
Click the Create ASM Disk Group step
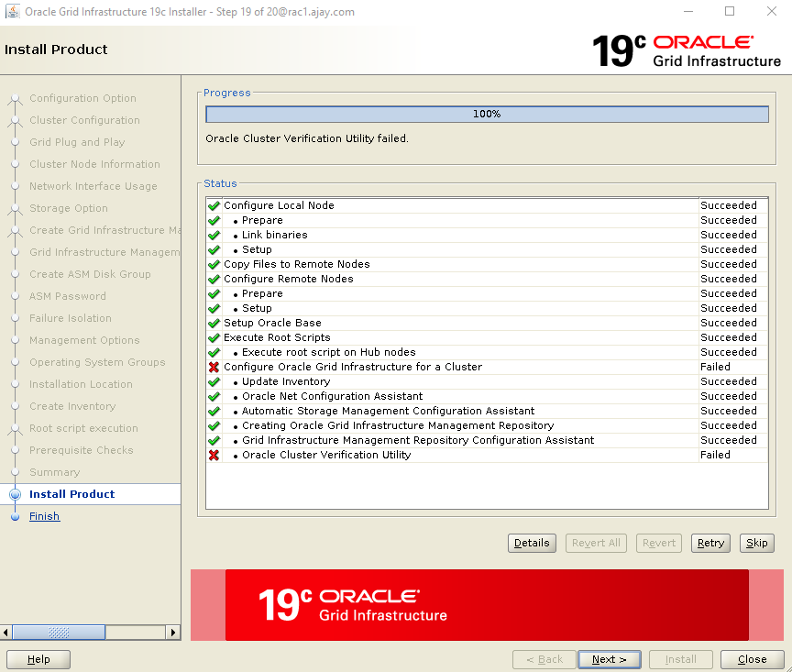point(90,274)
